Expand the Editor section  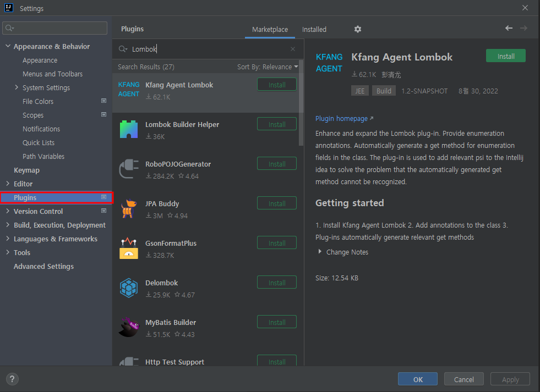[x=8, y=184]
